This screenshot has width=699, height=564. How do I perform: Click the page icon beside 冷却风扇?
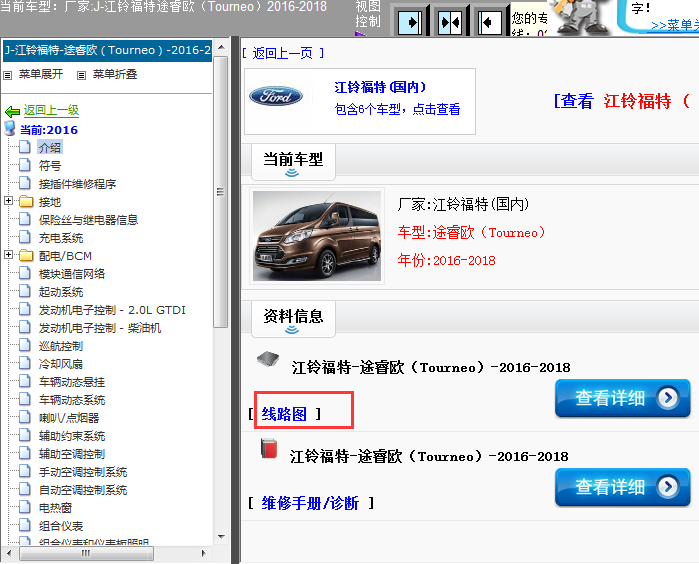coord(25,363)
